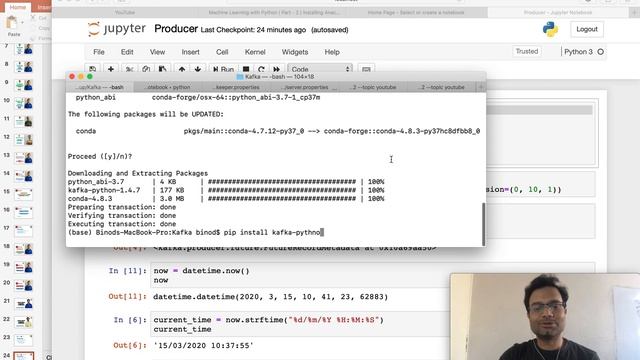Image resolution: width=640 pixels, height=360 pixels.
Task: Click the Jupyter logo
Action: click(116, 29)
